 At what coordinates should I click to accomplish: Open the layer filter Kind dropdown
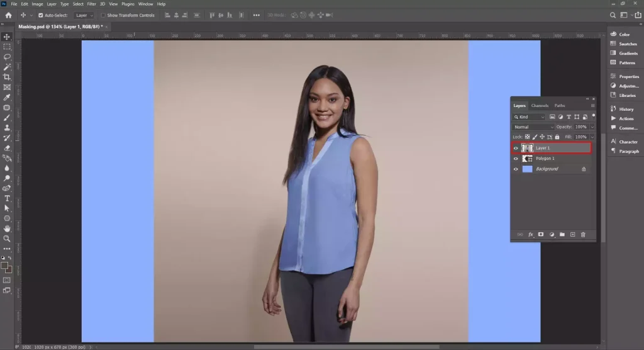[529, 117]
